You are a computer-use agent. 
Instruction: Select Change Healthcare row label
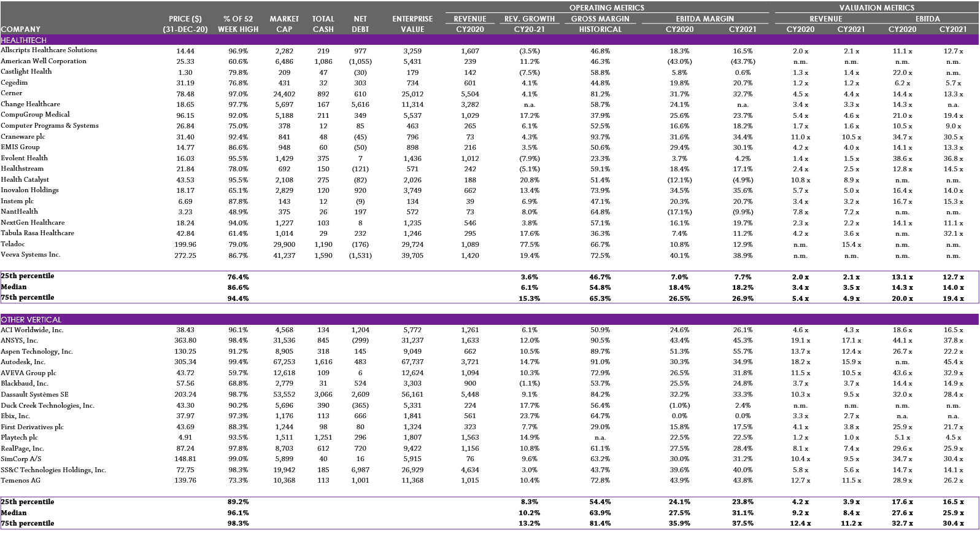coord(31,104)
